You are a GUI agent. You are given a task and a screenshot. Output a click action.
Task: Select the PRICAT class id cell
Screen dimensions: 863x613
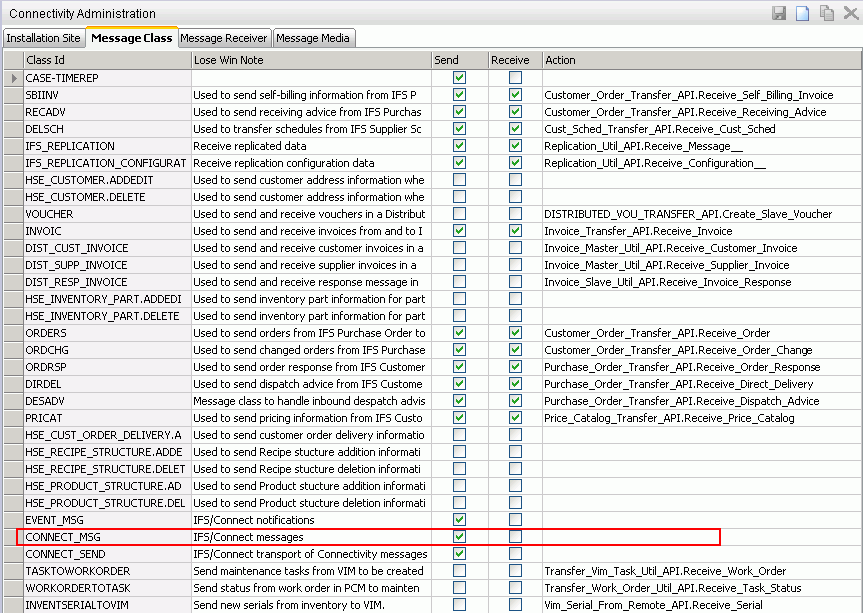tap(106, 418)
